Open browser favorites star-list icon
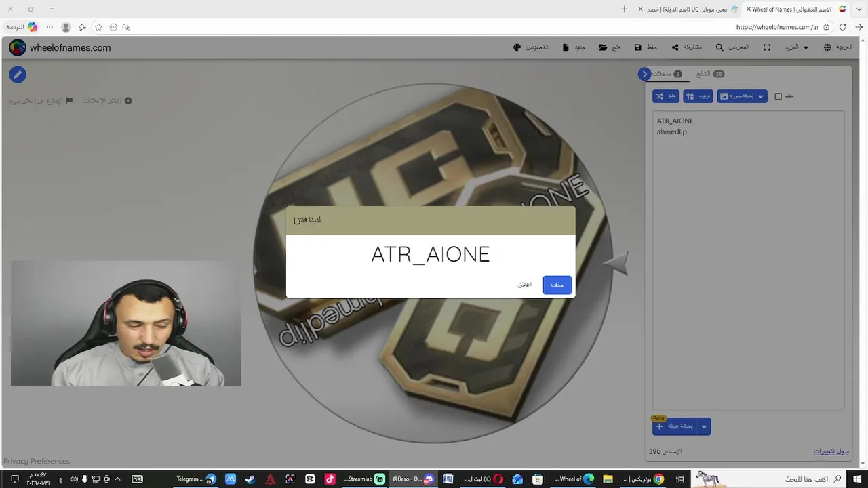The width and height of the screenshot is (868, 488). pos(82,27)
